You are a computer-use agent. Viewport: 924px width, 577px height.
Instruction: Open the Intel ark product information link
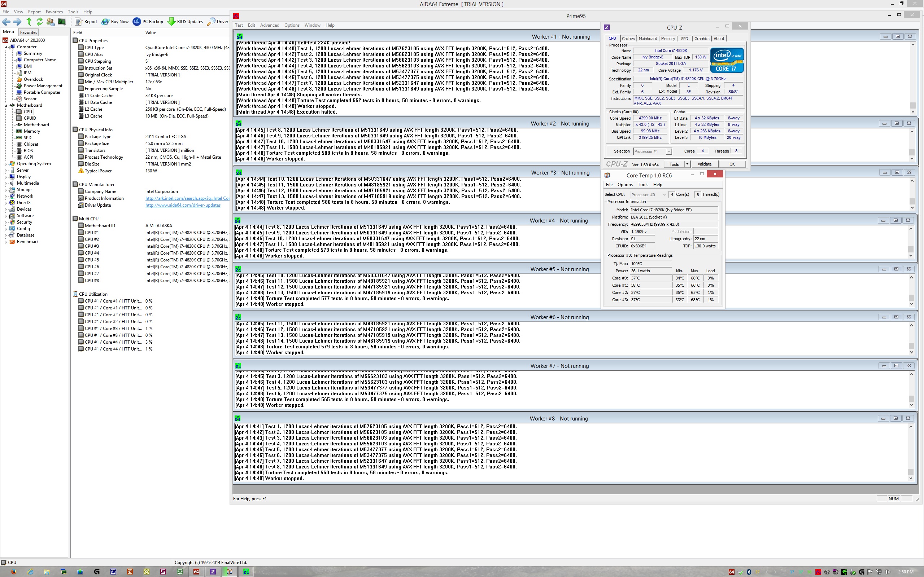[x=187, y=198]
